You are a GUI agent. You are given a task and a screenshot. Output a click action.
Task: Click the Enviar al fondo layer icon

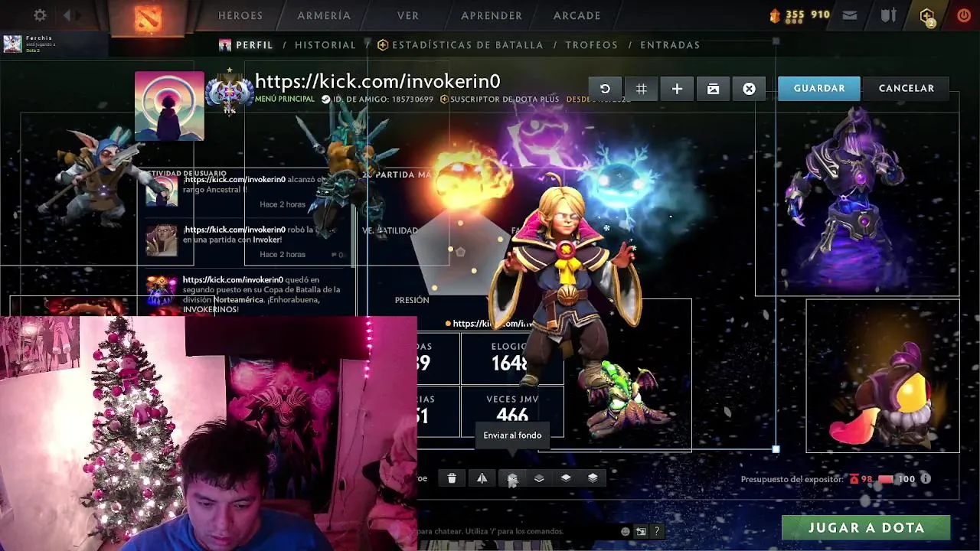tap(511, 478)
